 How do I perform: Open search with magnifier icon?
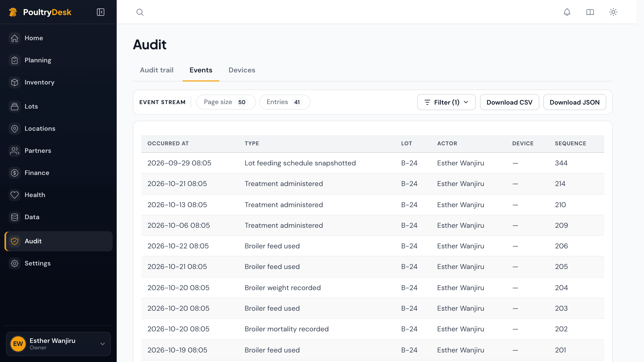140,12
